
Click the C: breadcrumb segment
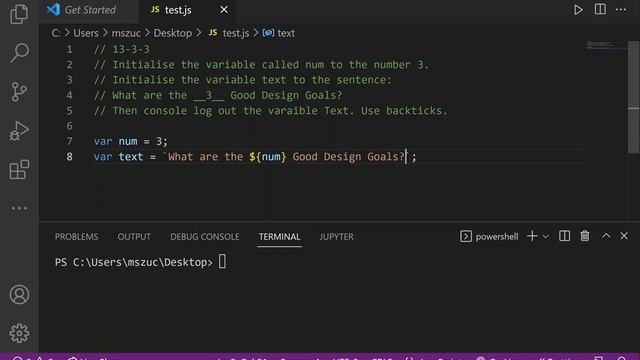[x=56, y=33]
